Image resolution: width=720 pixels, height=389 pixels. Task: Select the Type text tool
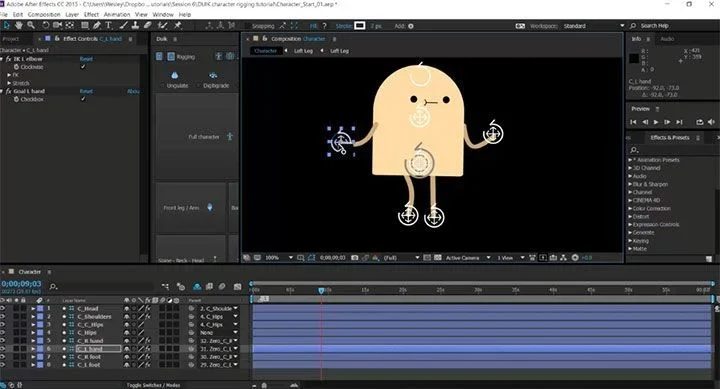coord(108,25)
